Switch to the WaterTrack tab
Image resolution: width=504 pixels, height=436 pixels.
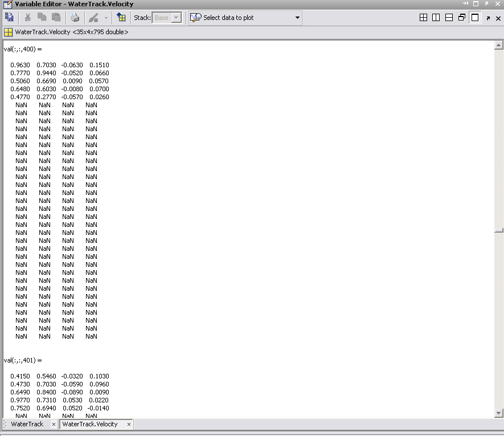[x=27, y=424]
